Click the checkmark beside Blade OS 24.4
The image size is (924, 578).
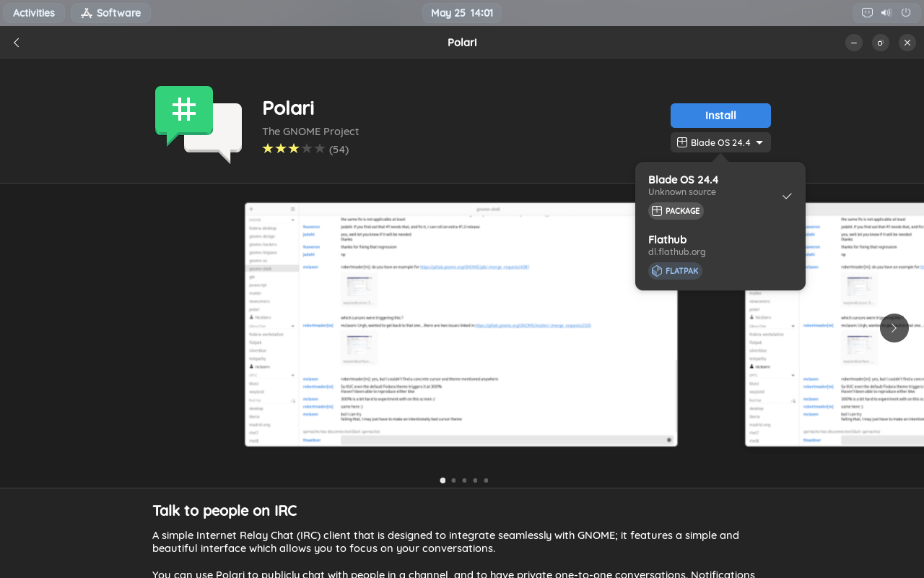coord(787,196)
